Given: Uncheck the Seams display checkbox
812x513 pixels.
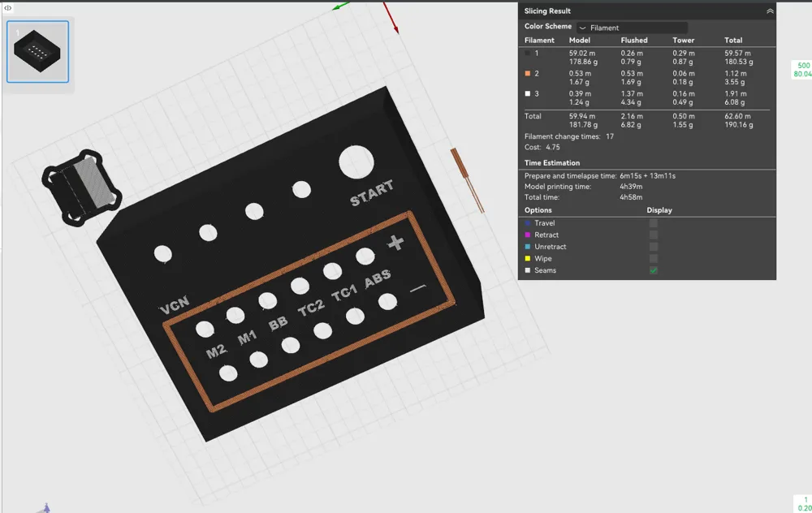Looking at the screenshot, I should (x=654, y=270).
